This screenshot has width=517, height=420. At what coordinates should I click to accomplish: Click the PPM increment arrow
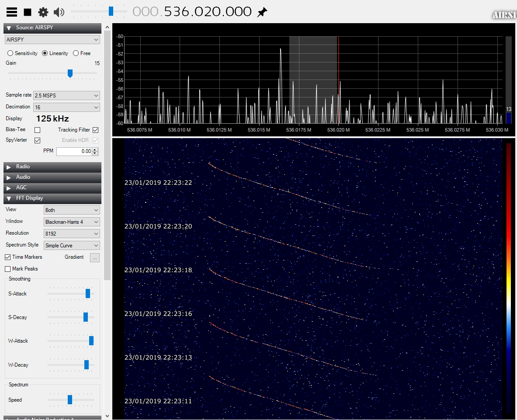(x=95, y=149)
